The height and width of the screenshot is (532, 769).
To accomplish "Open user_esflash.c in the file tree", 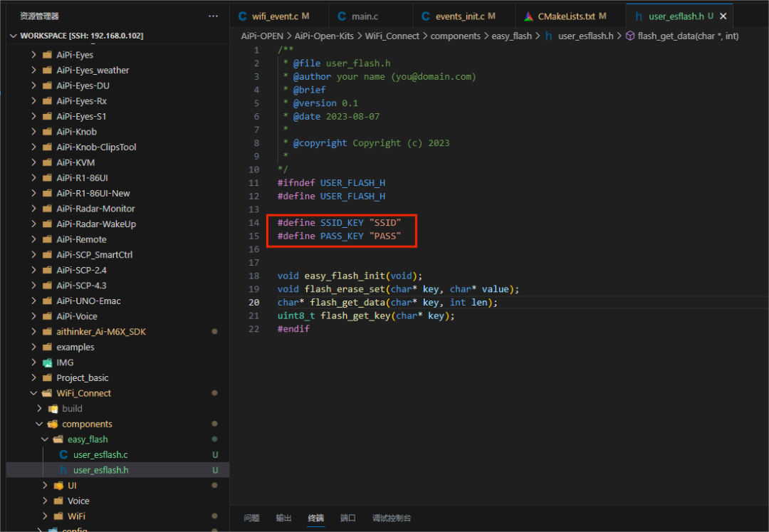I will pyautogui.click(x=100, y=454).
